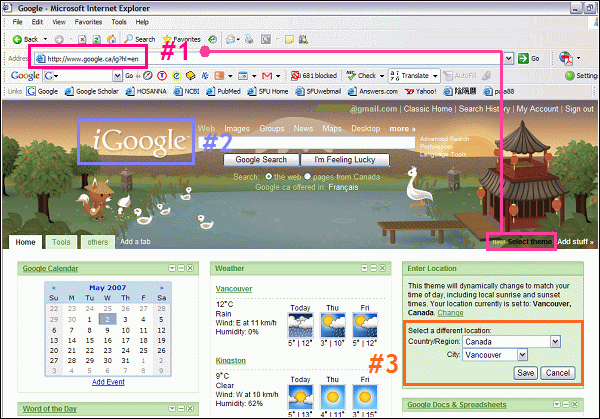This screenshot has height=419, width=600.
Task: Click the Images search category
Action: (x=237, y=129)
